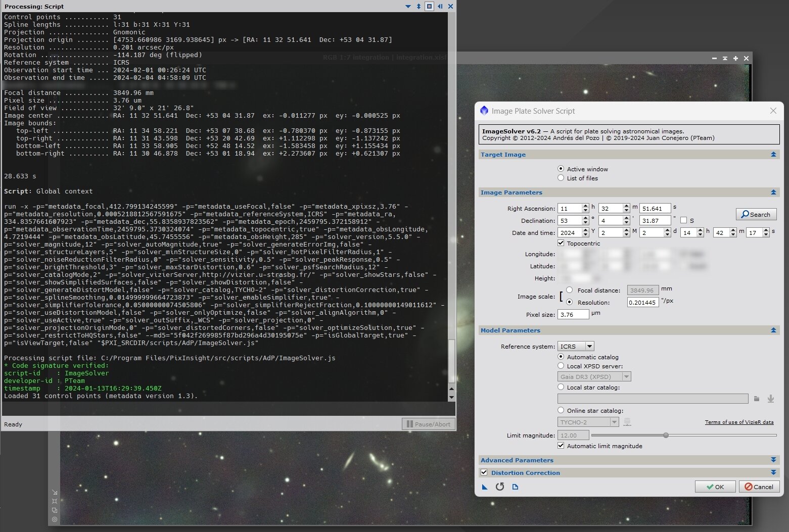This screenshot has height=532, width=789.
Task: Click the Right Ascension minutes spinner arrows
Action: tap(627, 208)
